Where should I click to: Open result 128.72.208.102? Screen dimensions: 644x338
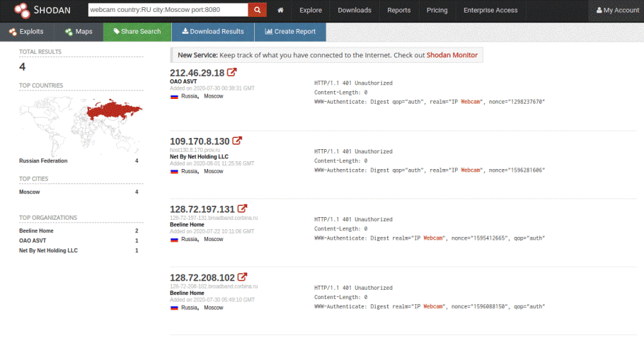click(202, 278)
